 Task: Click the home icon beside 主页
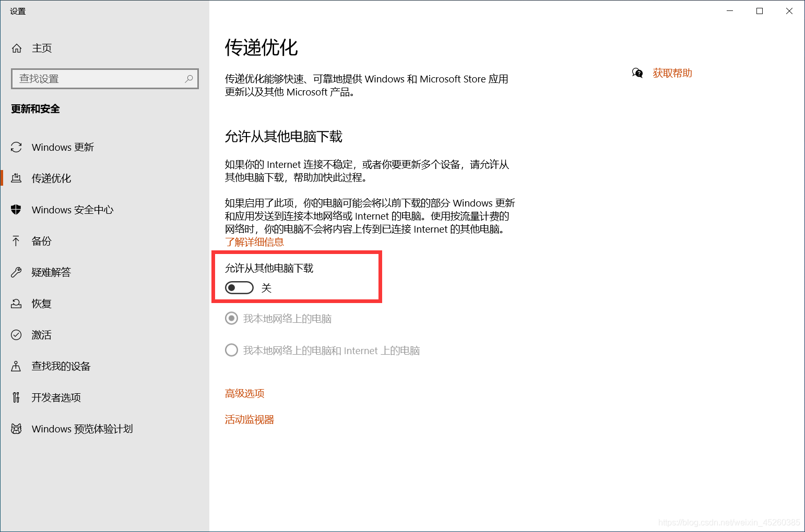coord(17,49)
